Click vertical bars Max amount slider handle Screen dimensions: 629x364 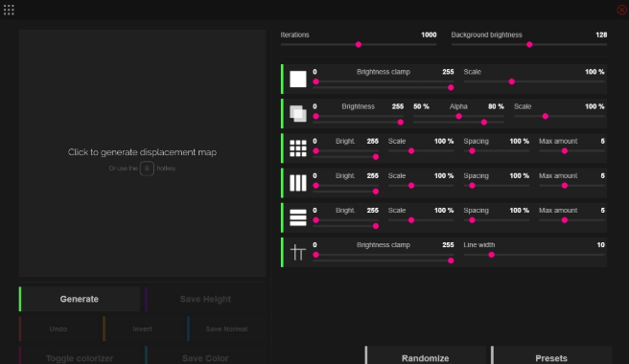tap(565, 186)
